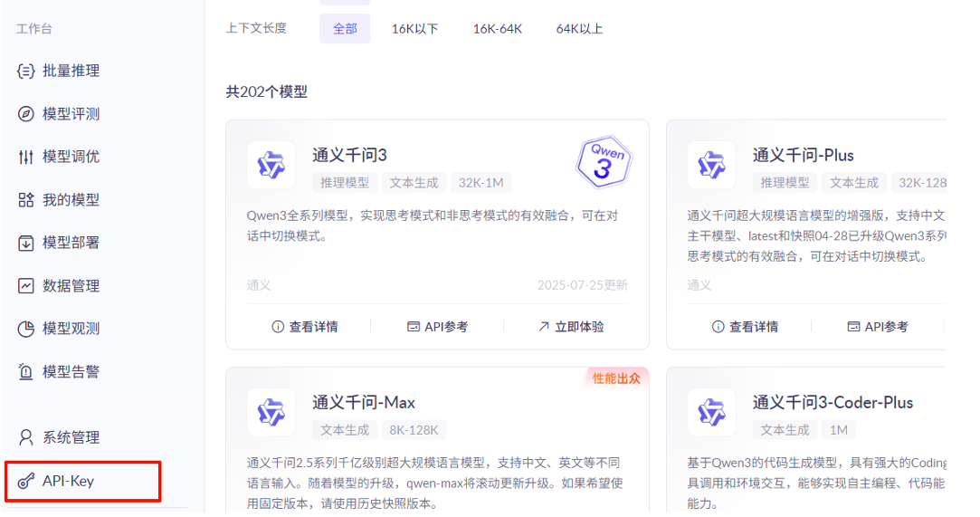
Task: Click the 我的模型 grid icon
Action: pos(25,200)
